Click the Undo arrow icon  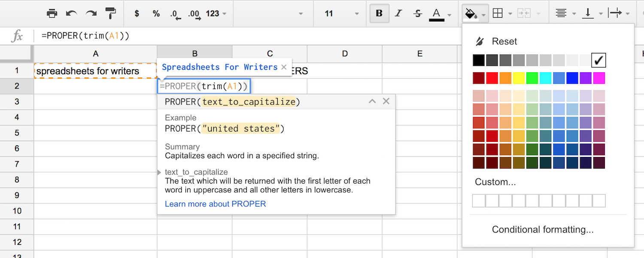71,14
